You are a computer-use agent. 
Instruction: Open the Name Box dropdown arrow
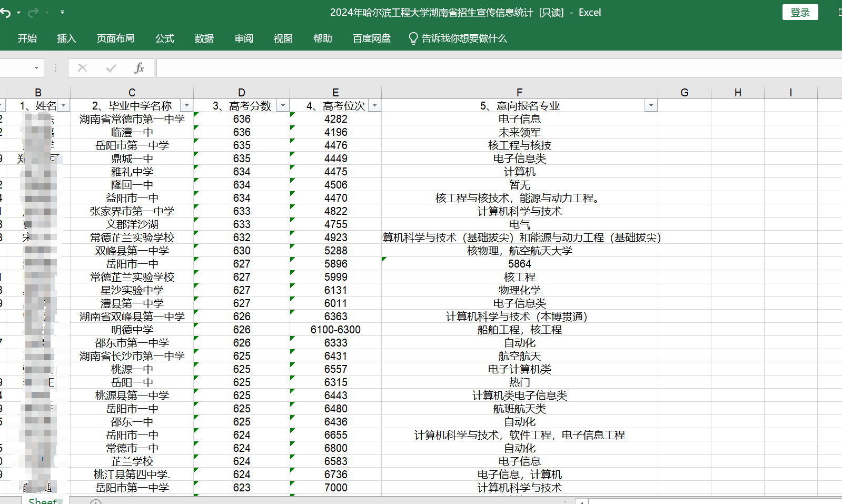[x=36, y=68]
